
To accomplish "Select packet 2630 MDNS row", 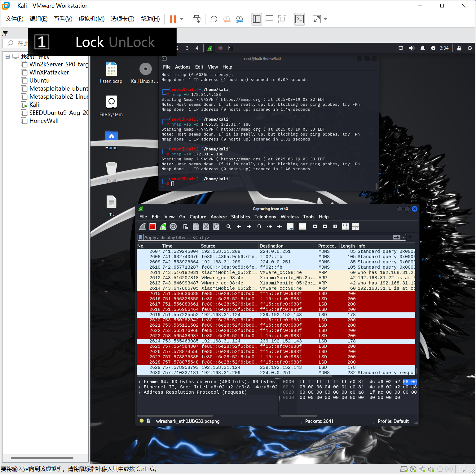I will tap(276, 373).
